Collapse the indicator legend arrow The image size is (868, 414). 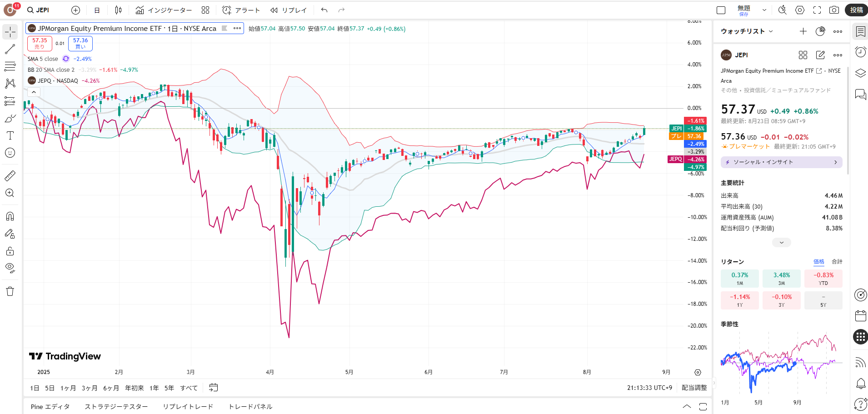(34, 92)
